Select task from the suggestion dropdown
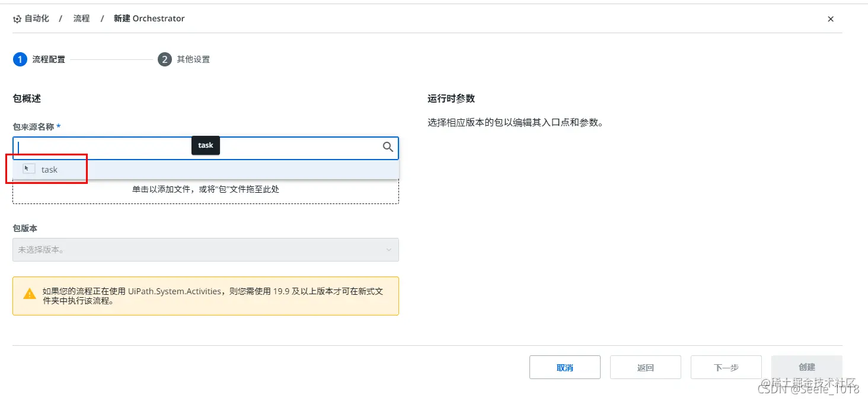868x401 pixels. [x=49, y=169]
